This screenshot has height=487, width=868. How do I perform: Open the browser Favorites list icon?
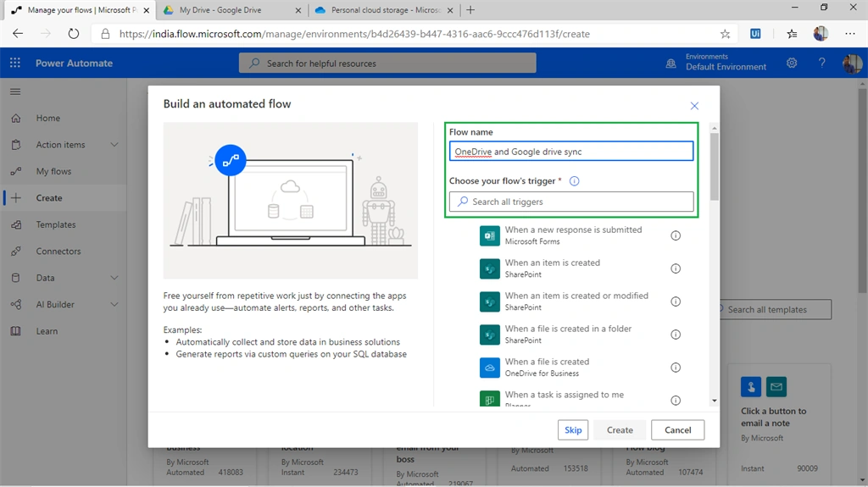click(793, 34)
